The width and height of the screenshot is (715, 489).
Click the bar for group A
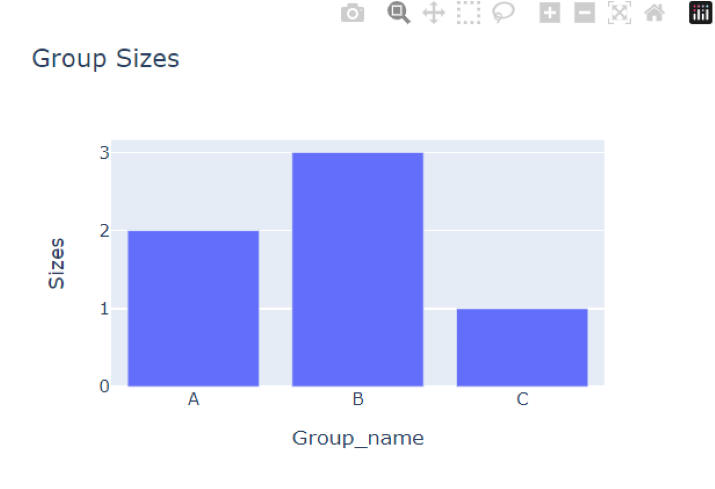pos(193,308)
